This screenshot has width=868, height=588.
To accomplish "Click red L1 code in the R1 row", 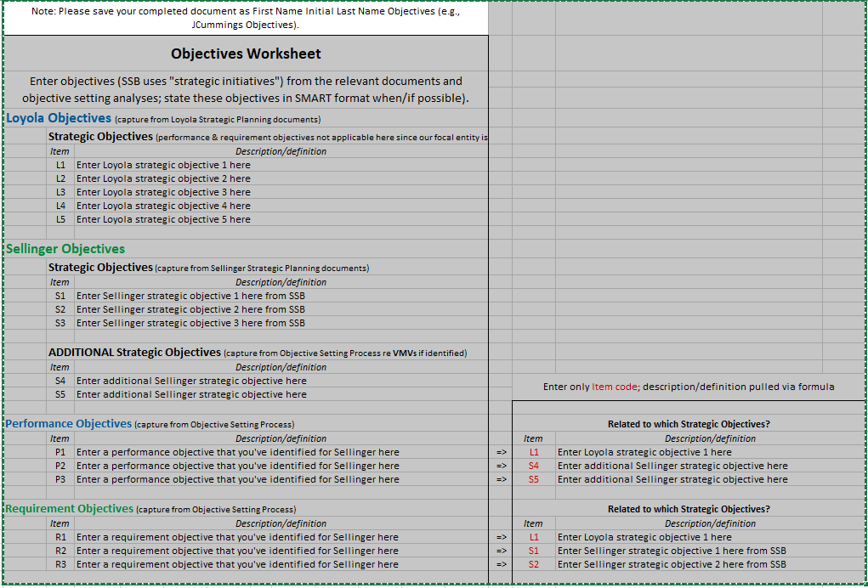I will [x=534, y=536].
